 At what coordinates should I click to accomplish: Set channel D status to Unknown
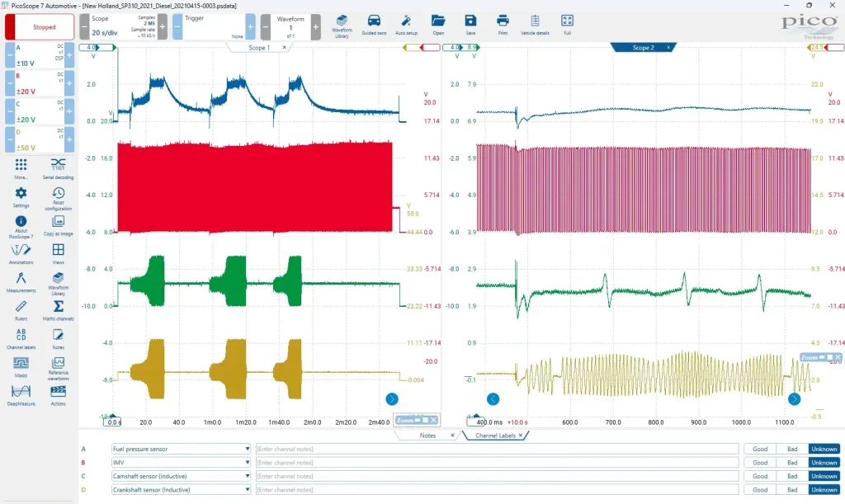tap(824, 491)
